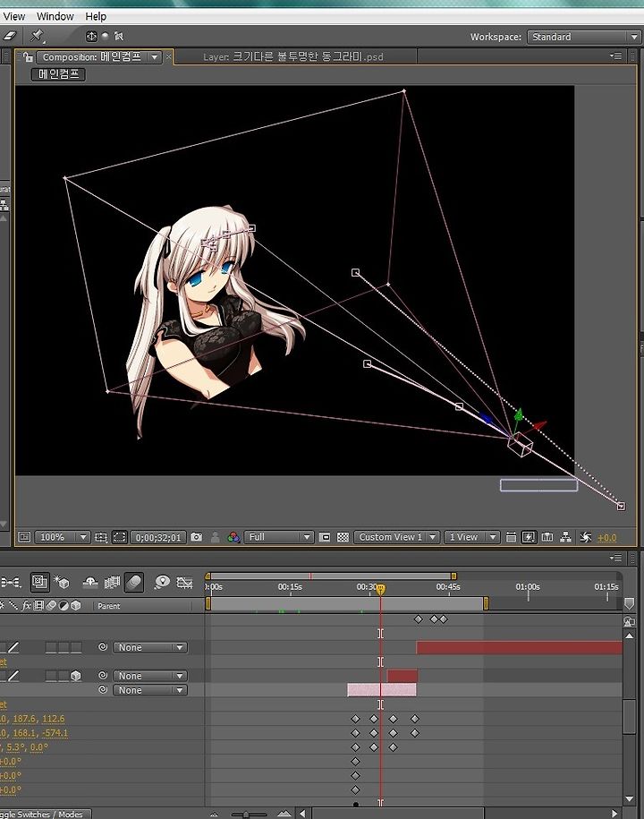Open first layer's Parent None dropdown

point(149,648)
